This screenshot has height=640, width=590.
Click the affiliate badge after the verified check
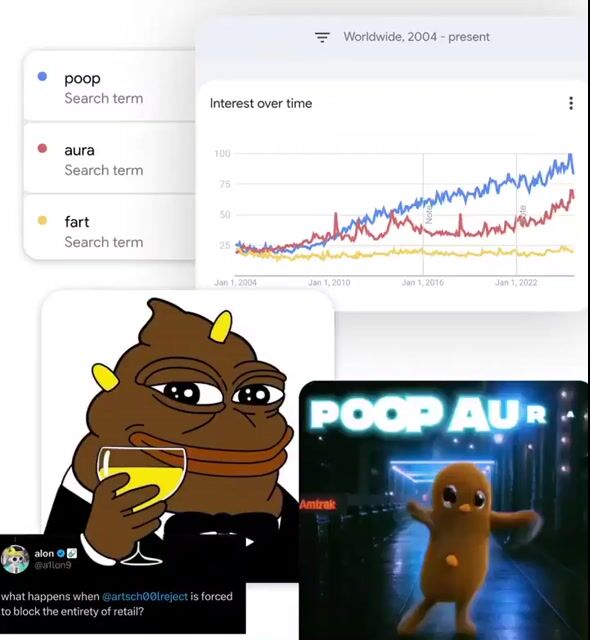point(71,553)
